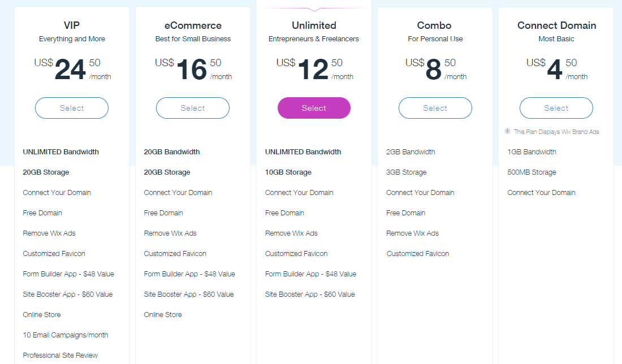Click "Site Booster App" under Unlimited plan
This screenshot has width=622, height=364.
[x=310, y=294]
